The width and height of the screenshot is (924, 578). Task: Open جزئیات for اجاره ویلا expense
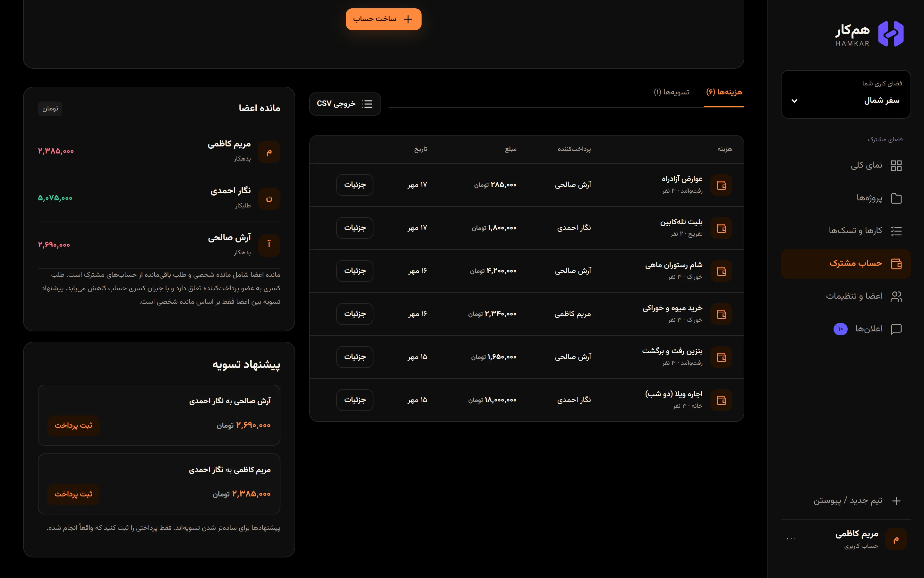coord(355,400)
